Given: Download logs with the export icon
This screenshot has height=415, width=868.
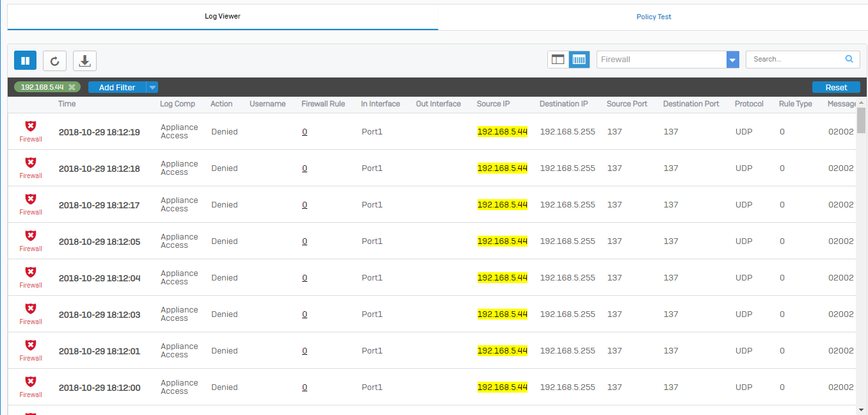Looking at the screenshot, I should click(x=84, y=60).
